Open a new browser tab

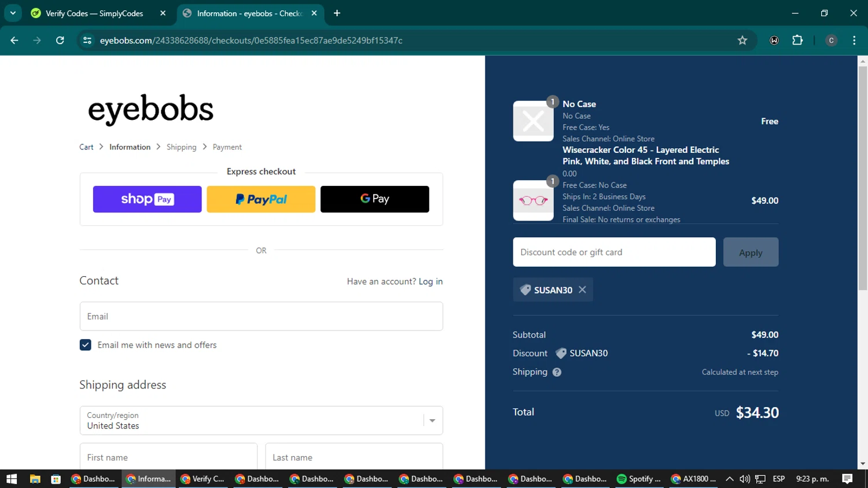pos(337,13)
